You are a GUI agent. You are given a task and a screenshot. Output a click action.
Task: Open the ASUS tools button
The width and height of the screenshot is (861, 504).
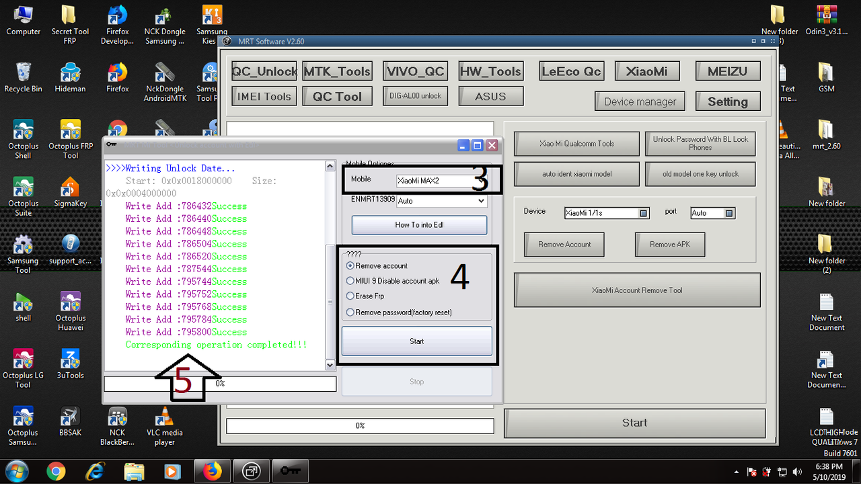[490, 97]
